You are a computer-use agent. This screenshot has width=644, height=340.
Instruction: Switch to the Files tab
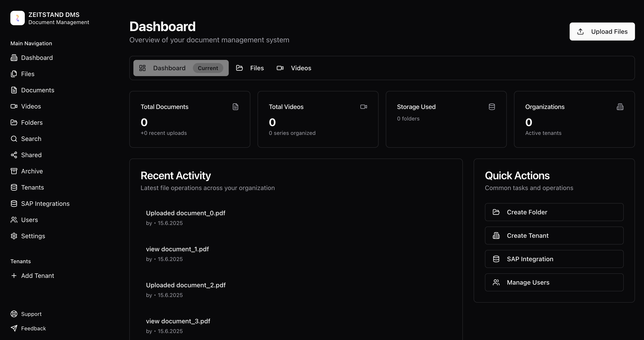click(250, 68)
